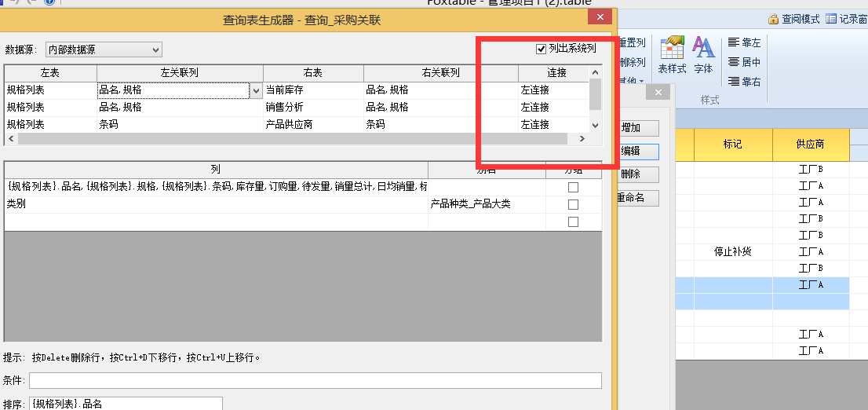Viewport: 868px width, 410px height.
Task: Align cell text left with 靠左
Action: [743, 42]
